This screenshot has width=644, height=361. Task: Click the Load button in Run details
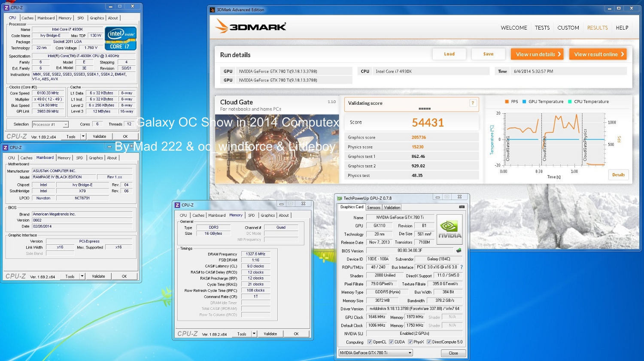point(450,54)
